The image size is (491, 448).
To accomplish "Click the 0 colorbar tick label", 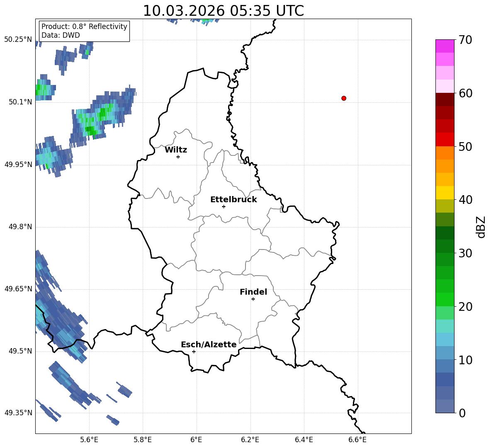I will [462, 413].
